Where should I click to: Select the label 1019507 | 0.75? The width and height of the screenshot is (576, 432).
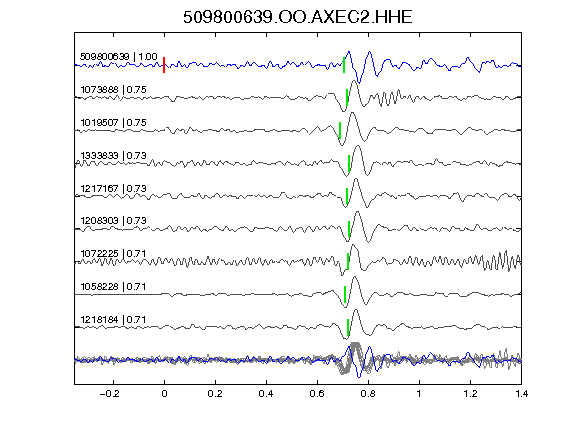114,122
